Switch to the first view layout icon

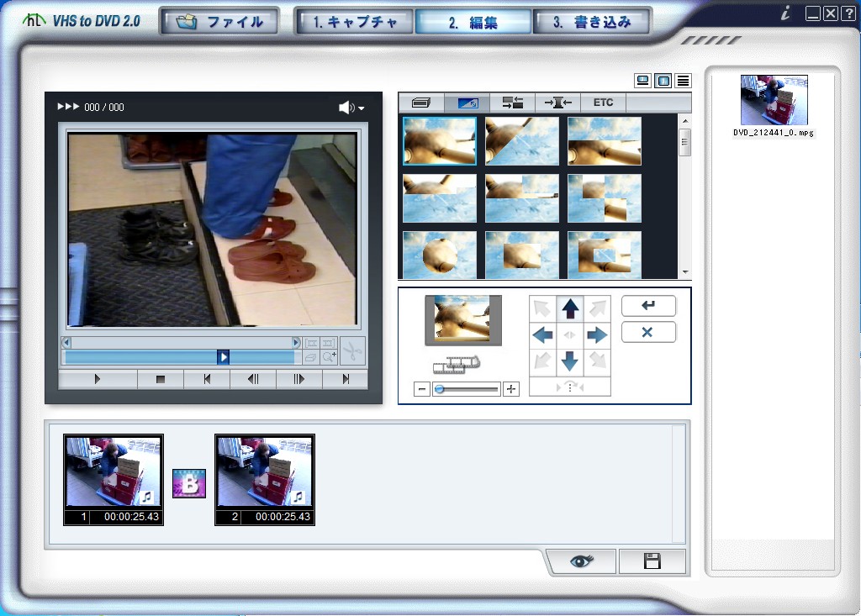point(642,82)
